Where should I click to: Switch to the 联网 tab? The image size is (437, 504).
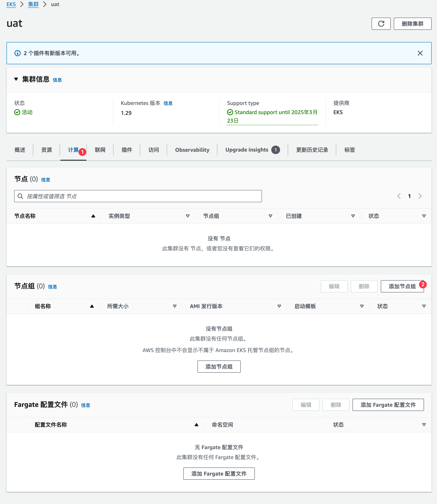[100, 150]
